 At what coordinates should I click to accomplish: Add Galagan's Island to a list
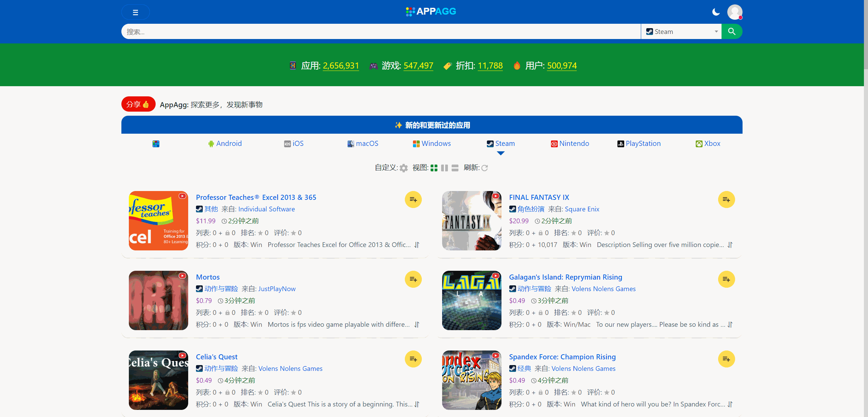click(726, 279)
